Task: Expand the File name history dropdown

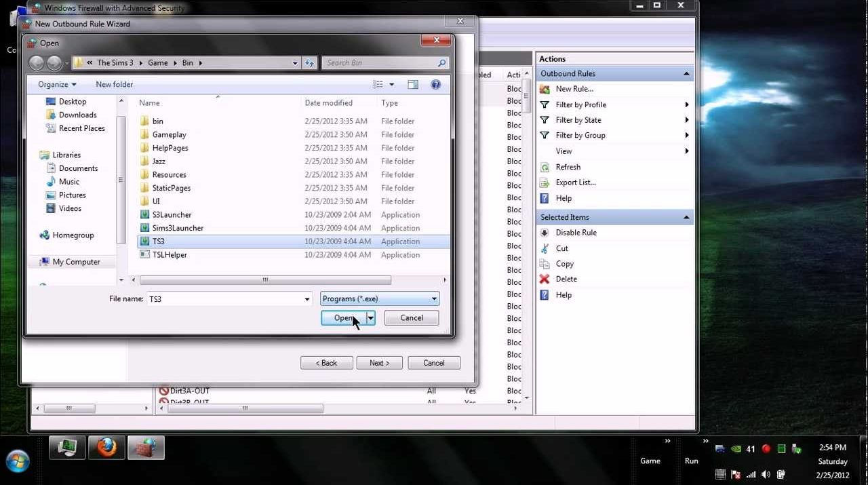Action: pyautogui.click(x=307, y=299)
